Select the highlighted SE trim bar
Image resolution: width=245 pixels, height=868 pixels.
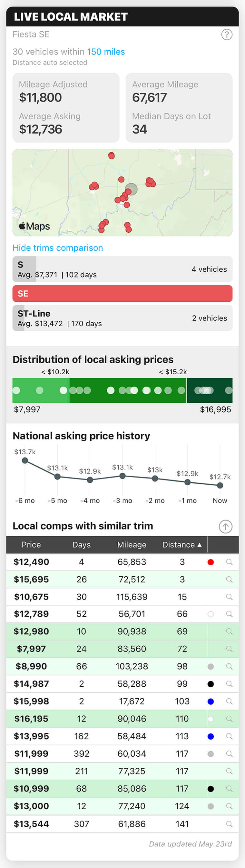point(122,294)
